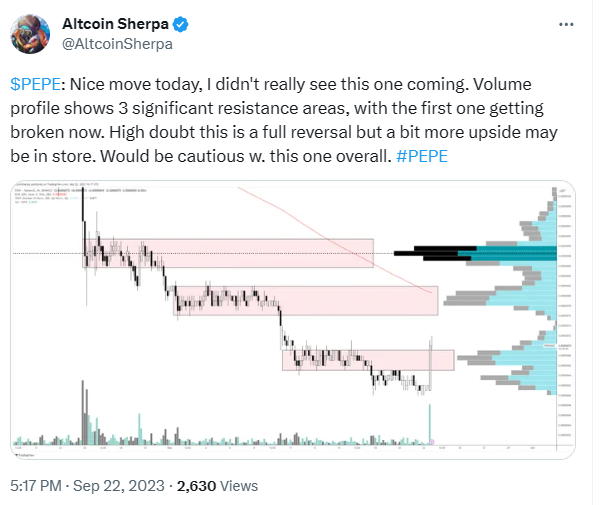Click the 2,630 Views count
The width and height of the screenshot is (601, 505).
[x=217, y=487]
